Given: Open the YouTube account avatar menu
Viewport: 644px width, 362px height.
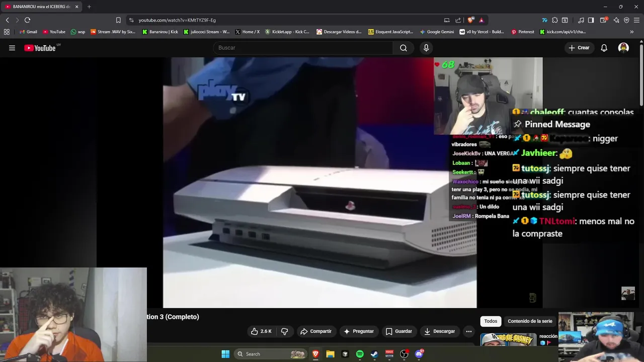Looking at the screenshot, I should pos(623,48).
